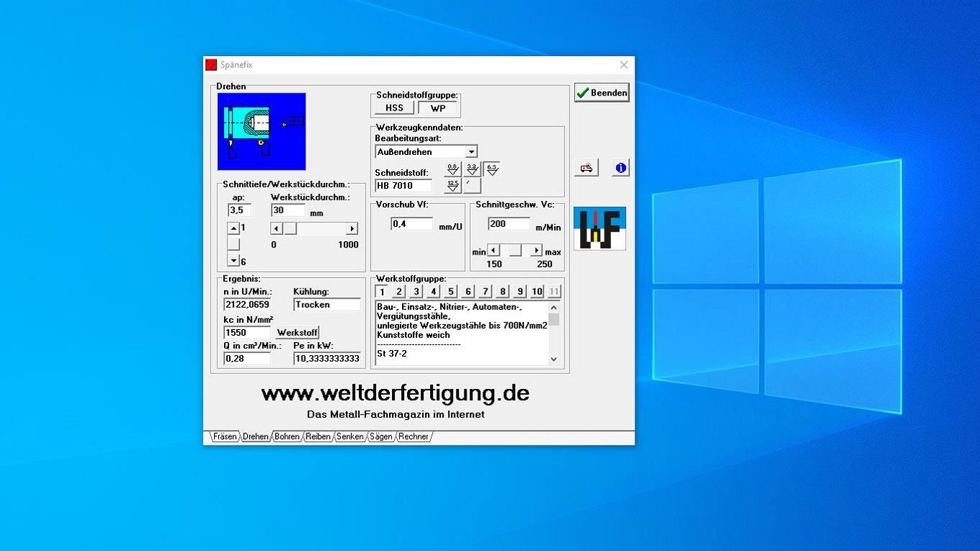
Task: Select Werkstoffgruppe 1
Action: (x=382, y=291)
